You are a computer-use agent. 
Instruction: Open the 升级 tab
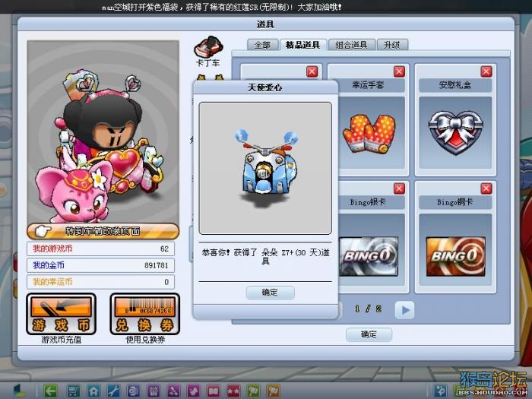(392, 45)
